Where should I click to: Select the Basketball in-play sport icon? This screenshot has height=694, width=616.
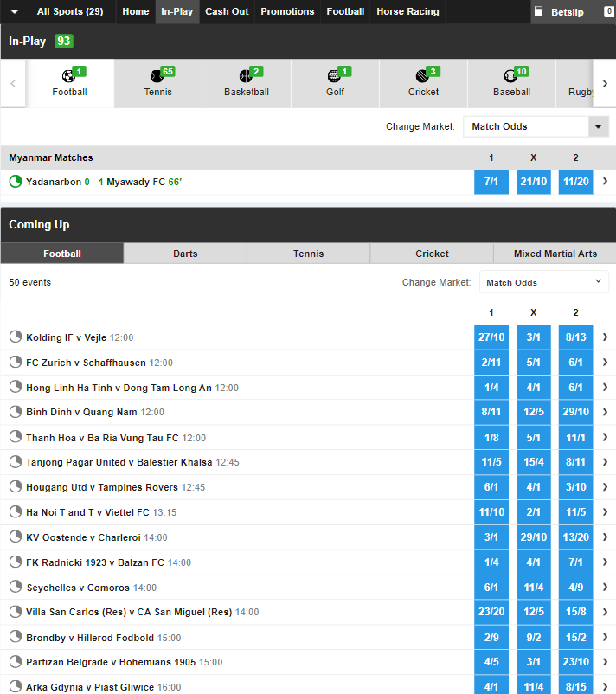coord(246,76)
